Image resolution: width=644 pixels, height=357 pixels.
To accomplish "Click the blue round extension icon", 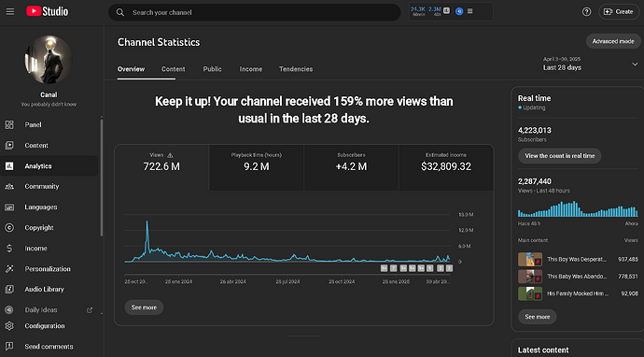I will 459,11.
